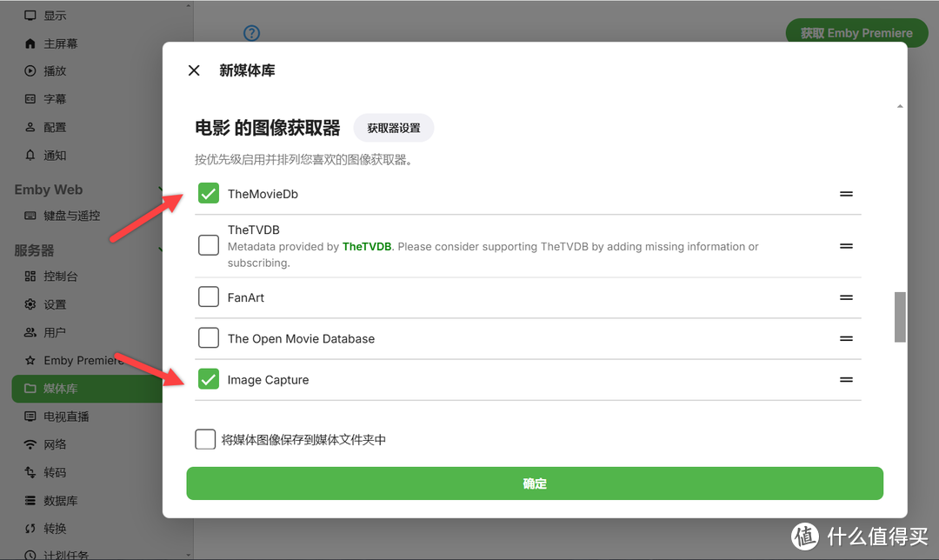939x560 pixels.
Task: Click The Open Movie Database reorder handle
Action: (846, 338)
